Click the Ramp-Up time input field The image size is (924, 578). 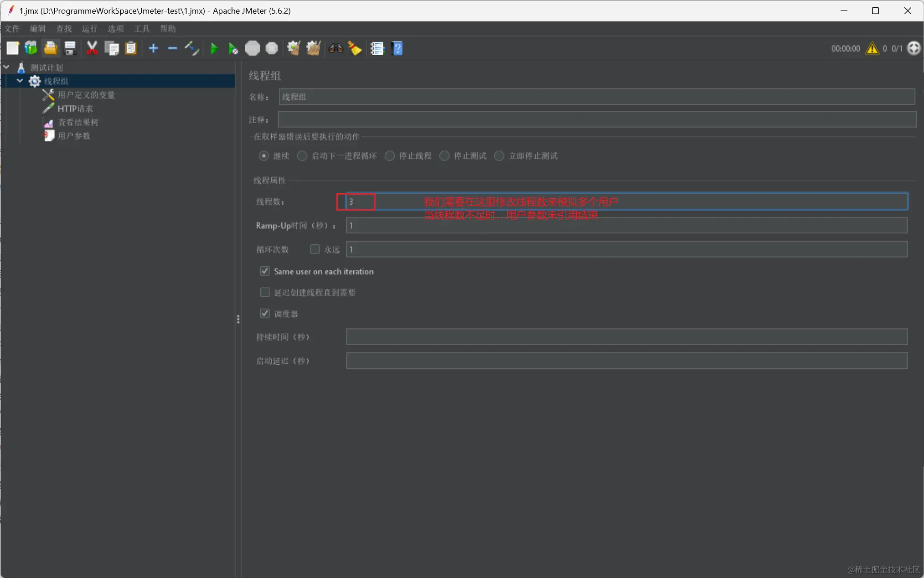tap(626, 226)
